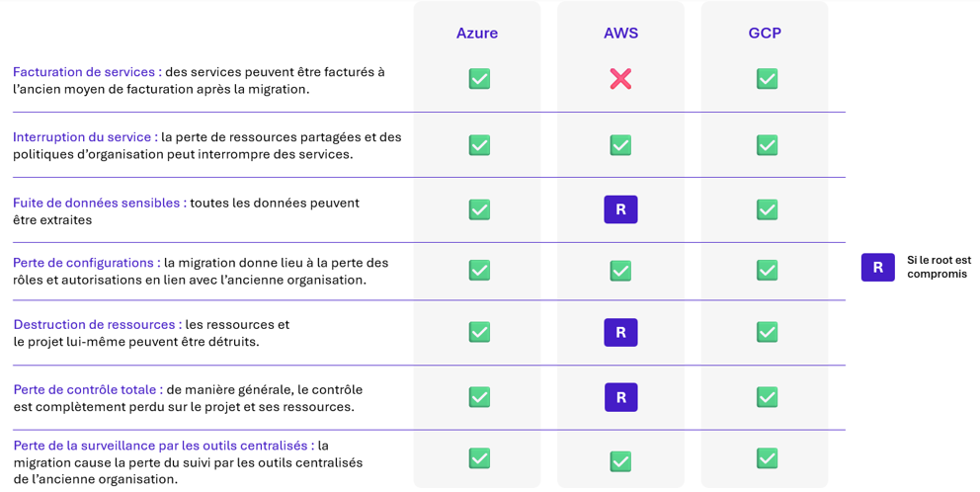Click AWS checkmark for Perte de la surveillance

pos(620,461)
